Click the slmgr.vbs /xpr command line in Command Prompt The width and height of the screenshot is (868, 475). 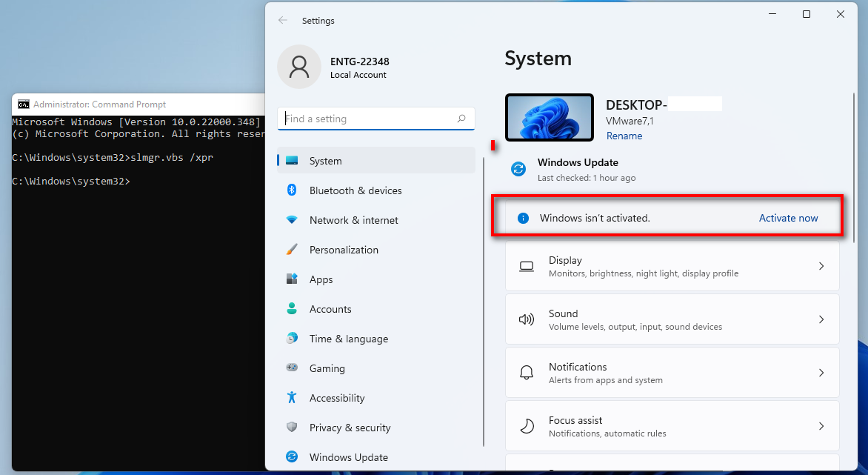tap(113, 157)
